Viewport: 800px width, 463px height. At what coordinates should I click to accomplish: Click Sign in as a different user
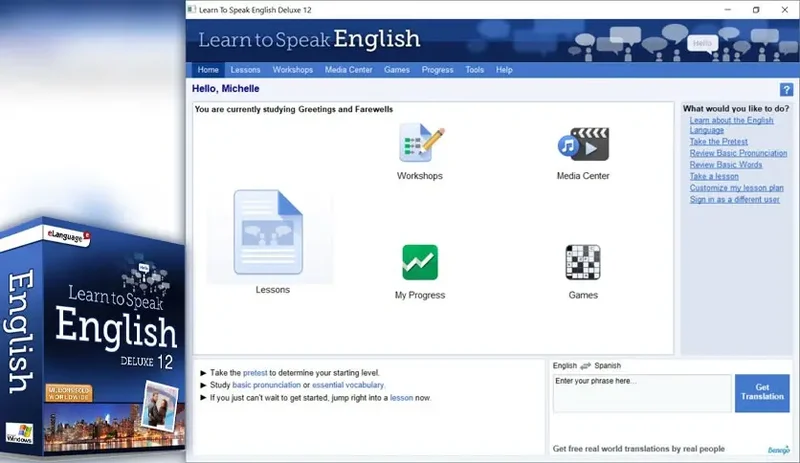(734, 200)
